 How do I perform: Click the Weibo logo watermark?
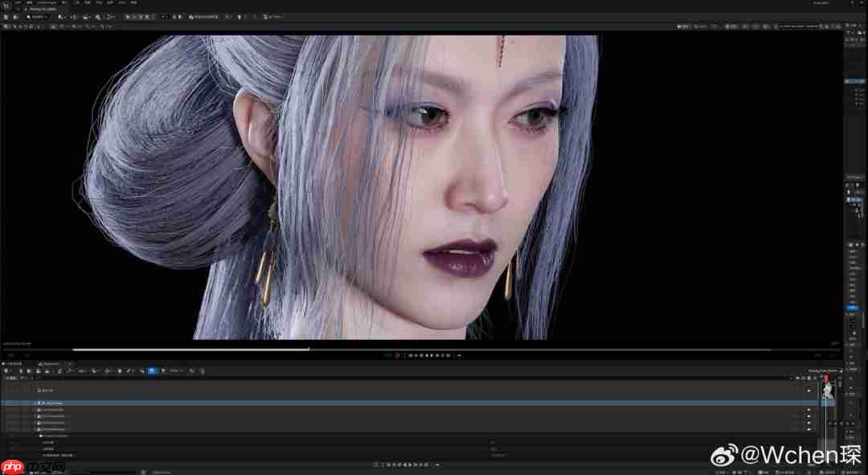724,455
